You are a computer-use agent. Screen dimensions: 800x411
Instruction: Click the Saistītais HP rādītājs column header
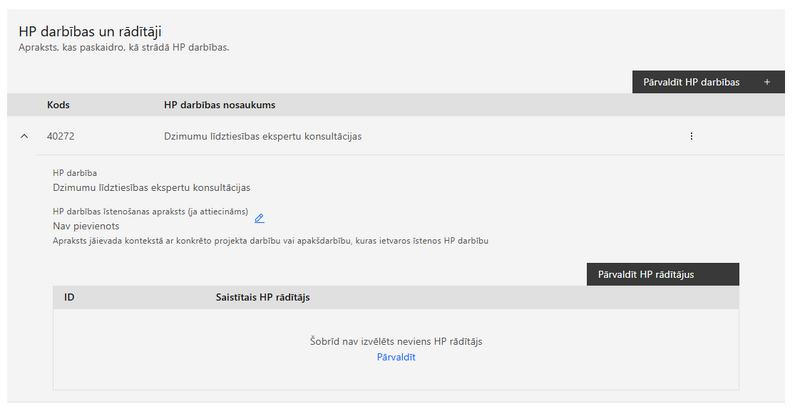[x=262, y=297]
